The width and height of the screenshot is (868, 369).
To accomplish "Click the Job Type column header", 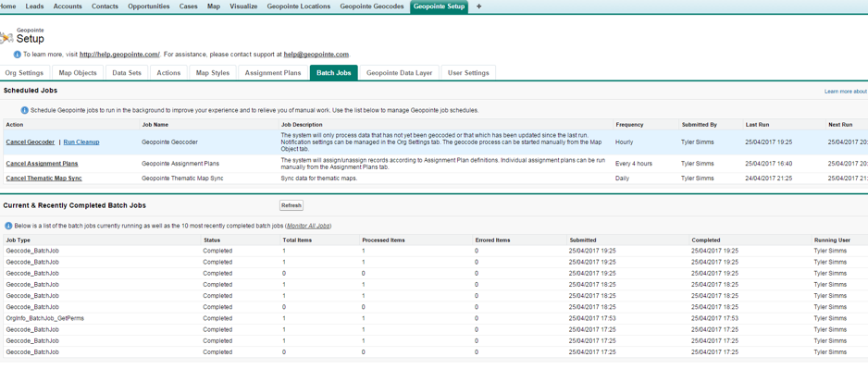I will pos(18,240).
